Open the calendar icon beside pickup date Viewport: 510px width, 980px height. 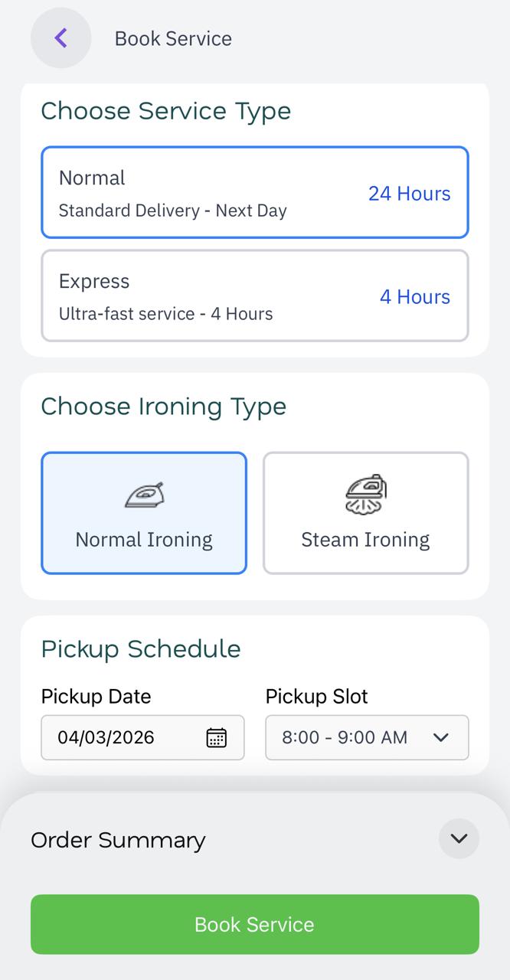click(x=217, y=737)
